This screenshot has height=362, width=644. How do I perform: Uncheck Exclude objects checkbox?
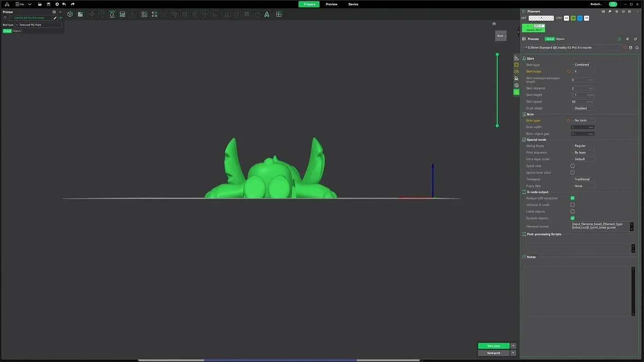[572, 218]
